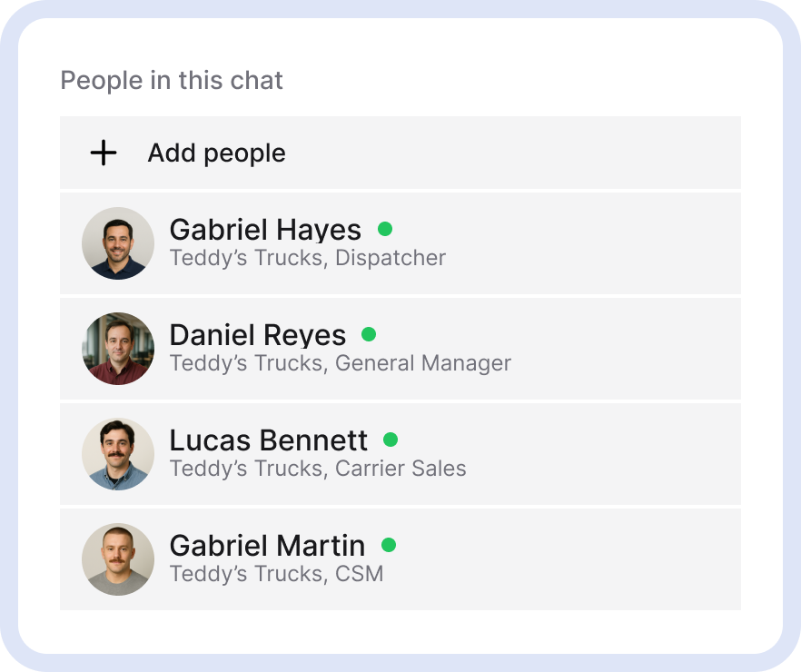Click empty space in the Add people row

pos(509,153)
